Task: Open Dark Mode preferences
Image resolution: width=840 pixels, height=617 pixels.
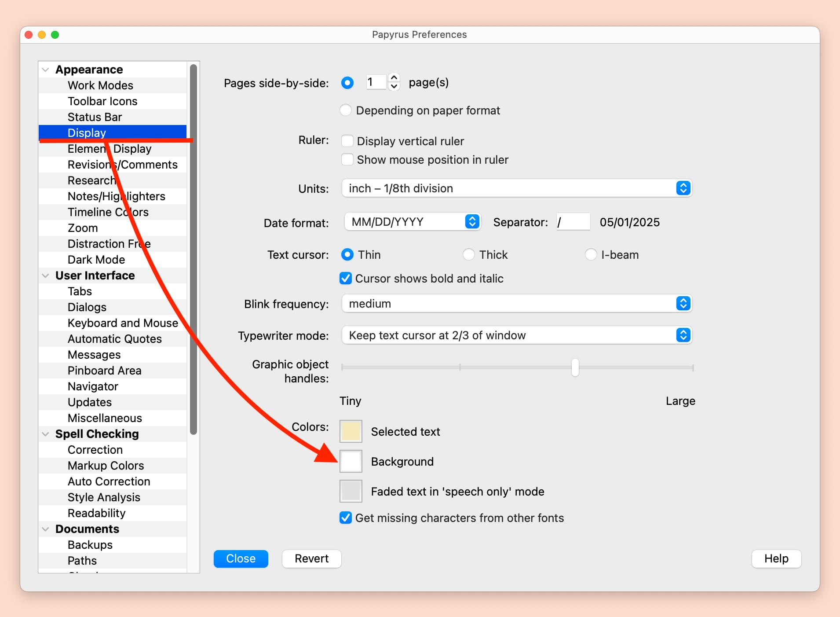Action: [113, 260]
